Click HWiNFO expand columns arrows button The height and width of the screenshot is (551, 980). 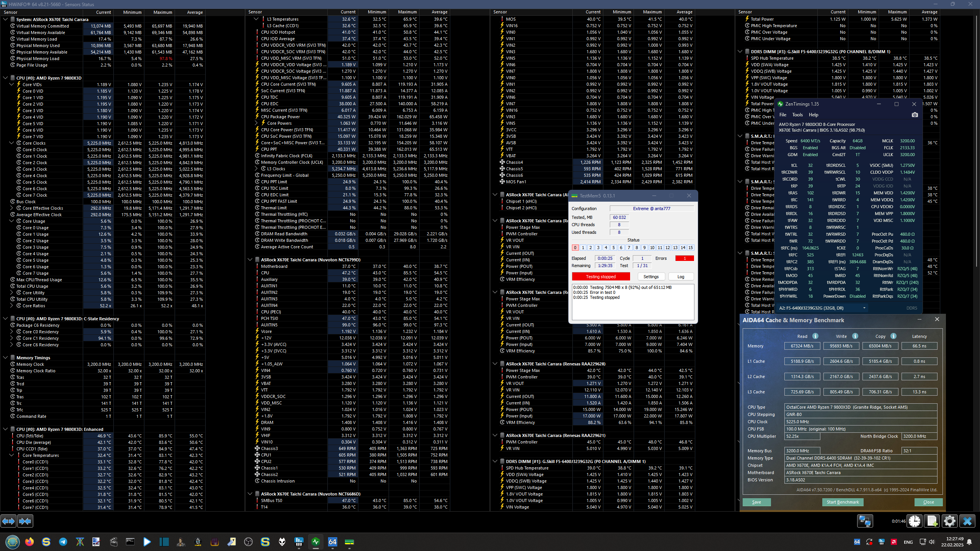8,521
